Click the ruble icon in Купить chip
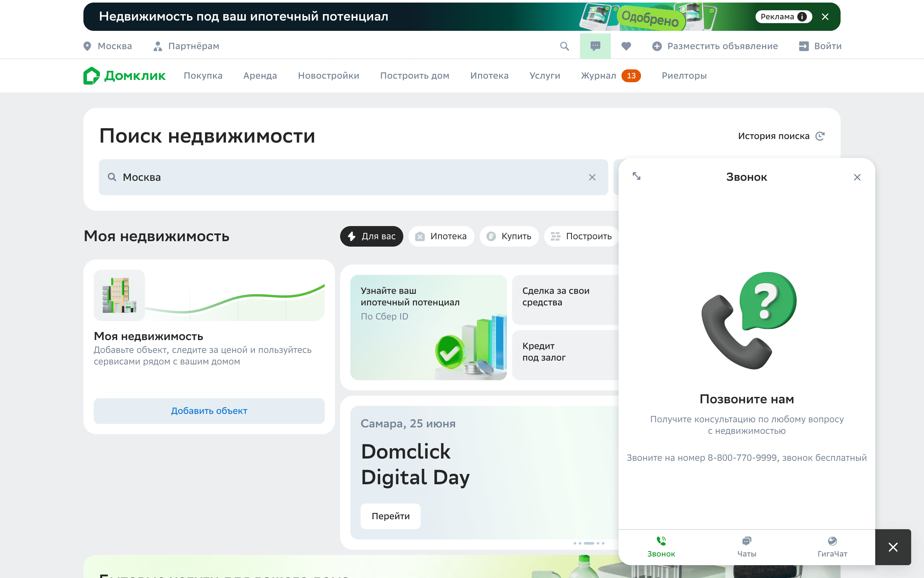 click(491, 236)
